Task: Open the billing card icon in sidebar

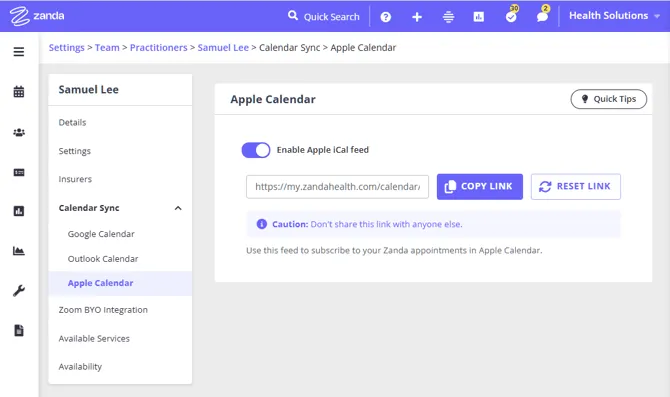Action: point(19,173)
